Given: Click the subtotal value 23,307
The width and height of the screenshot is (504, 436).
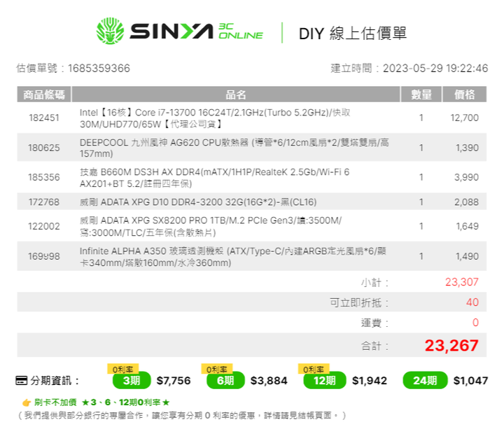Looking at the screenshot, I should (x=462, y=282).
